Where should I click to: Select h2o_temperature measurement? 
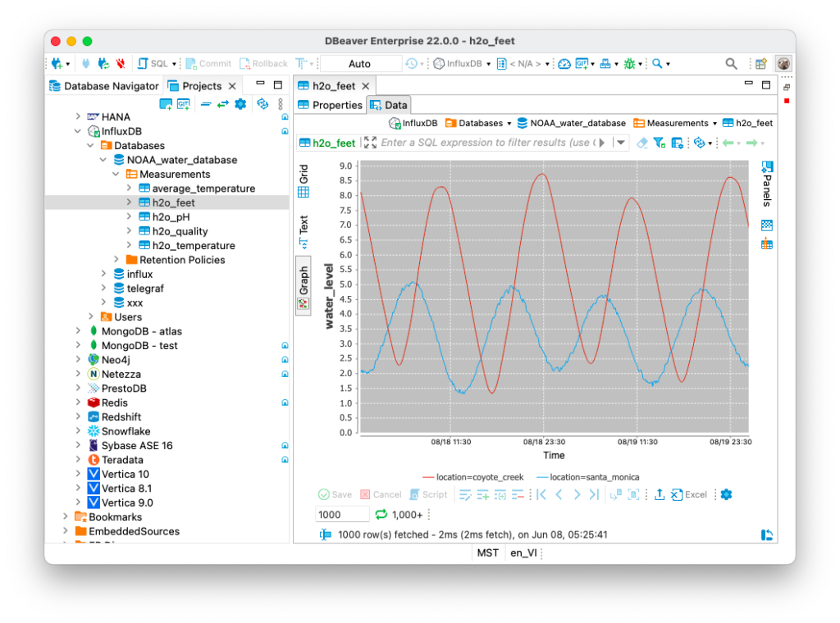click(194, 246)
